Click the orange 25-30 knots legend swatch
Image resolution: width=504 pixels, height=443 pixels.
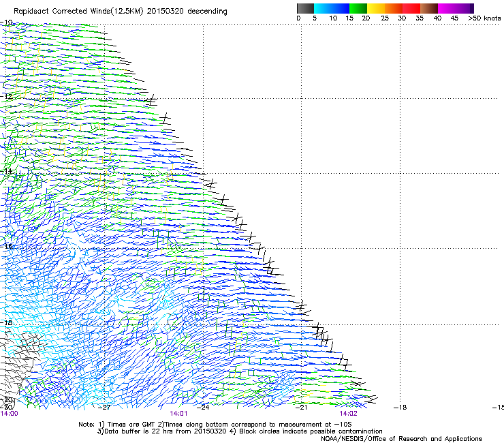[x=394, y=8]
